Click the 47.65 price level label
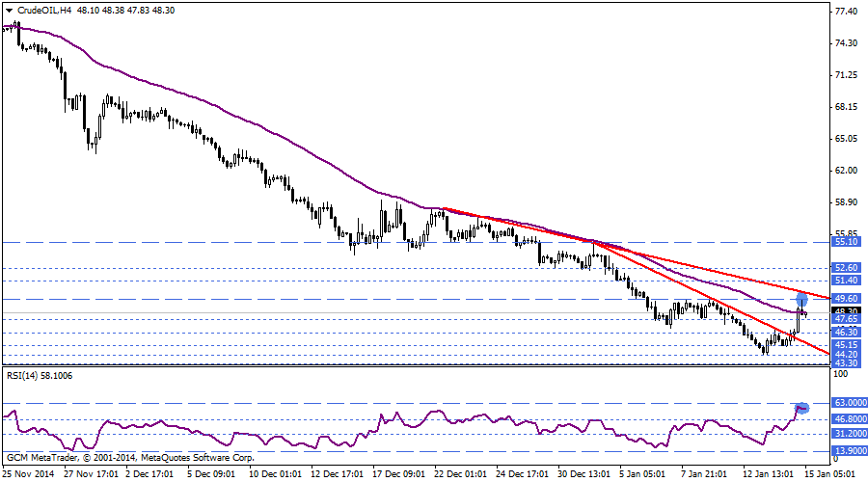The width and height of the screenshot is (868, 482). pyautogui.click(x=846, y=319)
